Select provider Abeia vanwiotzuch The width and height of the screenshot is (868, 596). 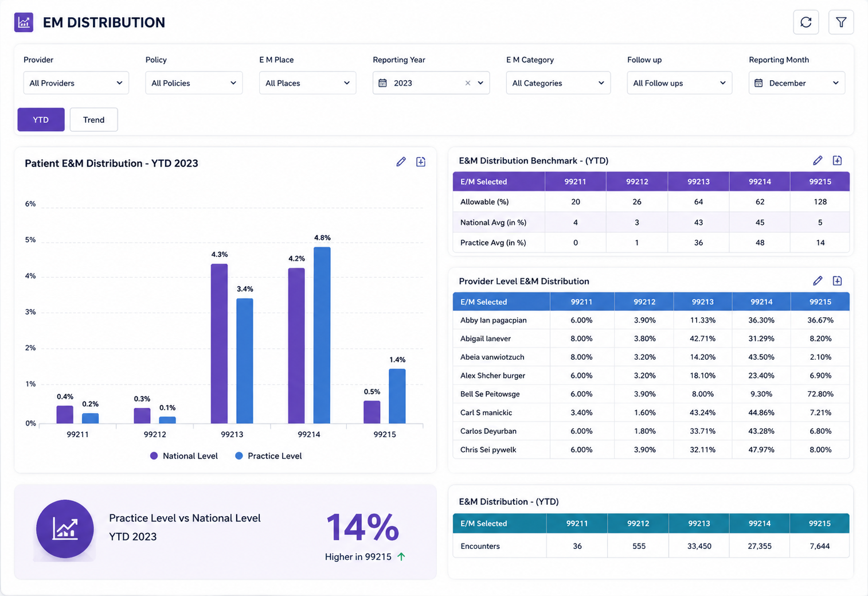point(492,357)
